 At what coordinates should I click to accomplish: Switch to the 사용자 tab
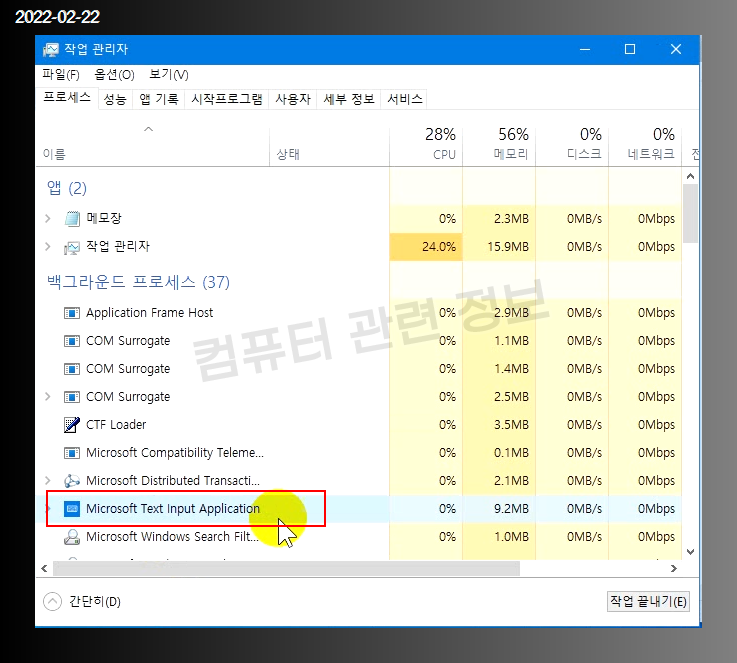coord(293,99)
